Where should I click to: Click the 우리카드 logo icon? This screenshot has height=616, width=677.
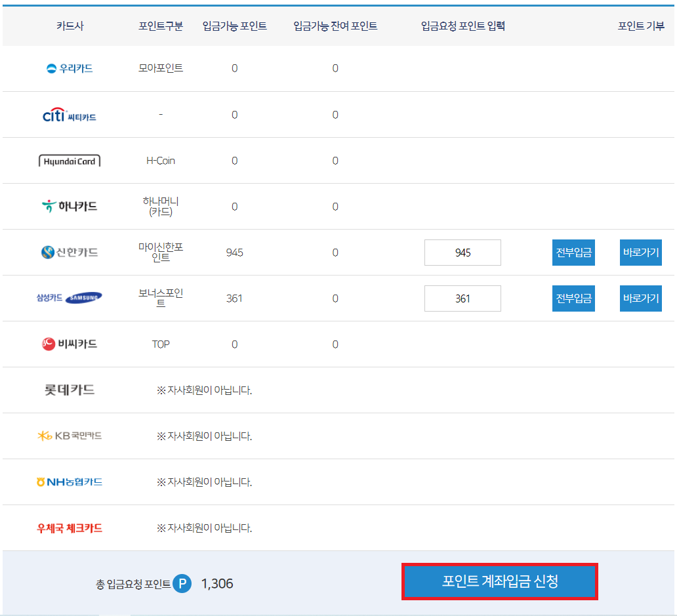68,68
